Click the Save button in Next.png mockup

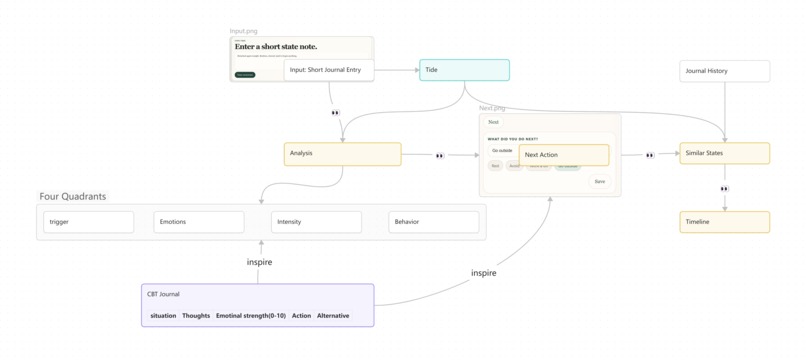point(600,182)
